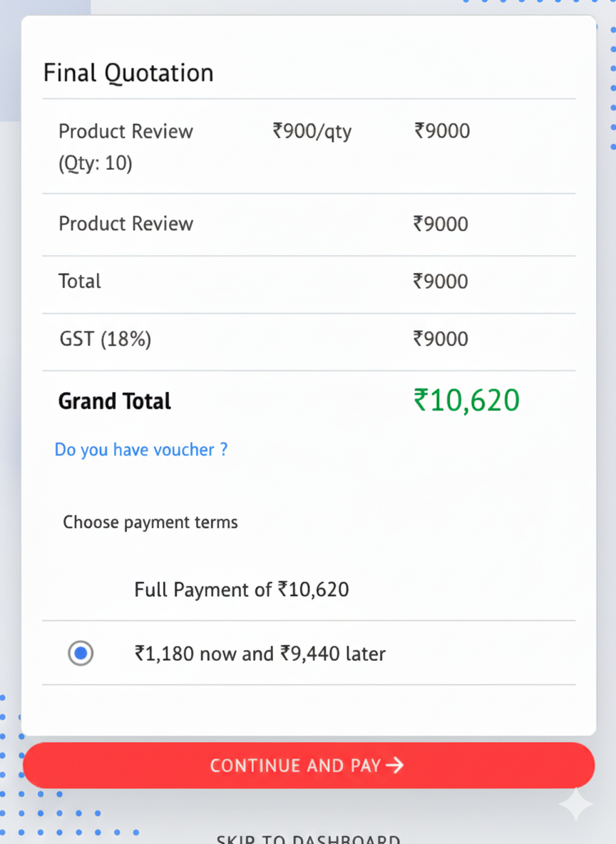
Task: Click the sparkle icon in bottom corner
Action: point(575,805)
